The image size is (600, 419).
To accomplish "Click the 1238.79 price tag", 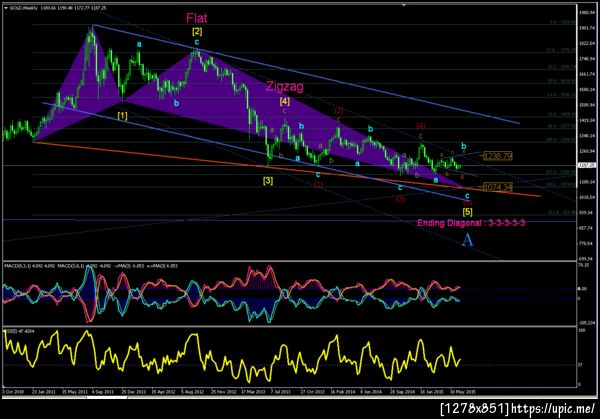I will 497,156.
